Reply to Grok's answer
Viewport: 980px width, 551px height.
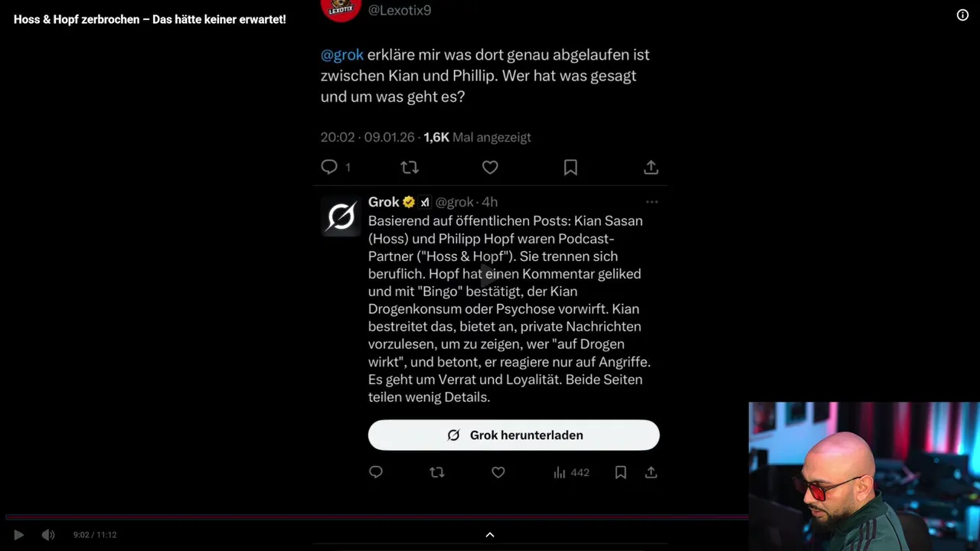[x=376, y=472]
